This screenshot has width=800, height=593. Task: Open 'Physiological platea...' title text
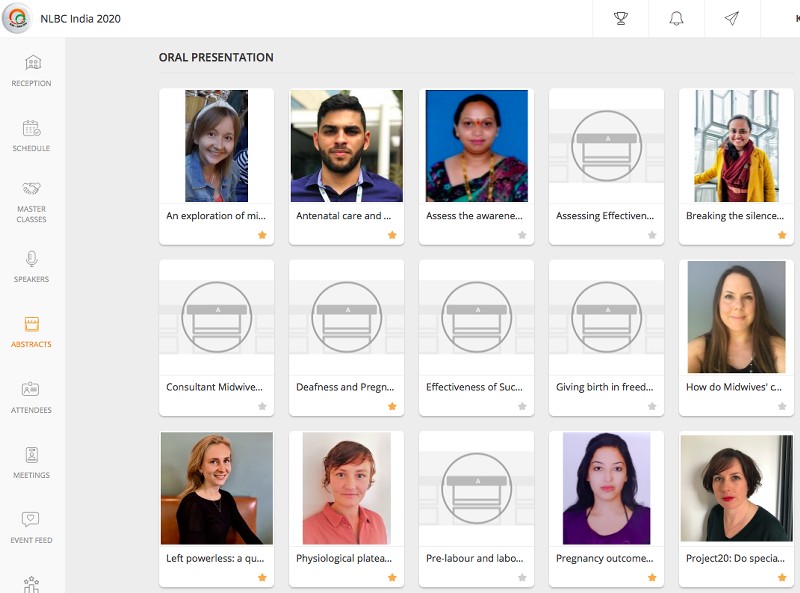[344, 558]
